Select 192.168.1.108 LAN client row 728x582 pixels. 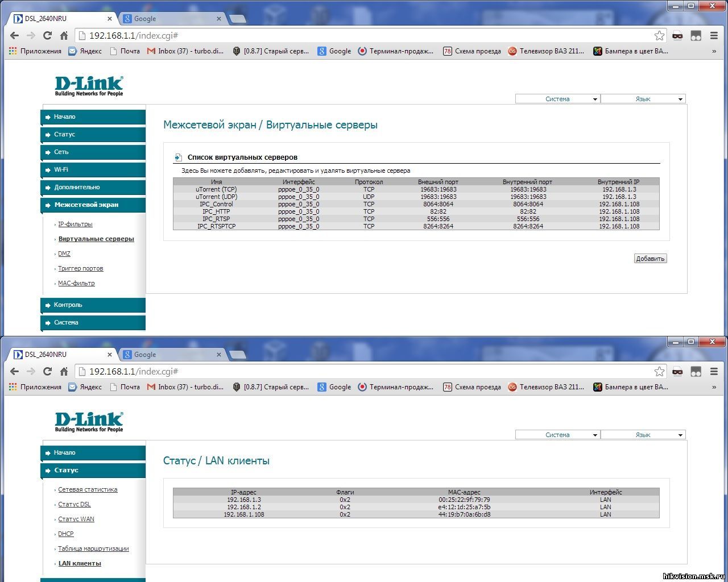pyautogui.click(x=416, y=514)
